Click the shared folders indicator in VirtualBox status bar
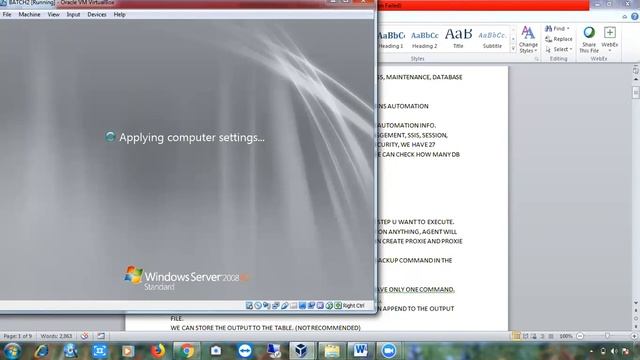 tap(293, 305)
